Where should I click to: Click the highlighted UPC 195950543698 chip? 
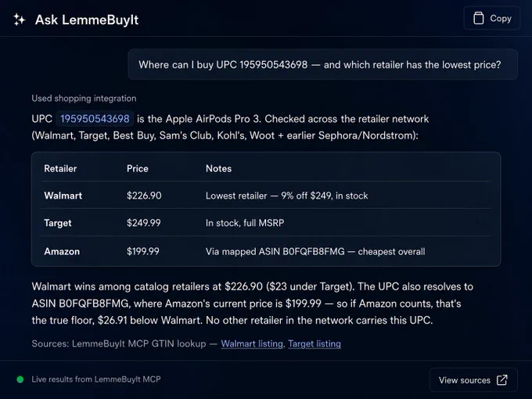point(95,119)
